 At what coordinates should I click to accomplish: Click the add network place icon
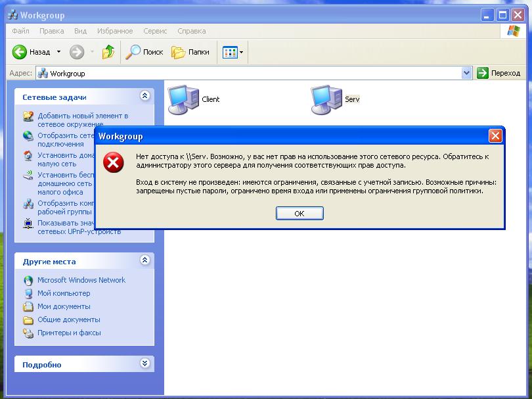pyautogui.click(x=28, y=116)
